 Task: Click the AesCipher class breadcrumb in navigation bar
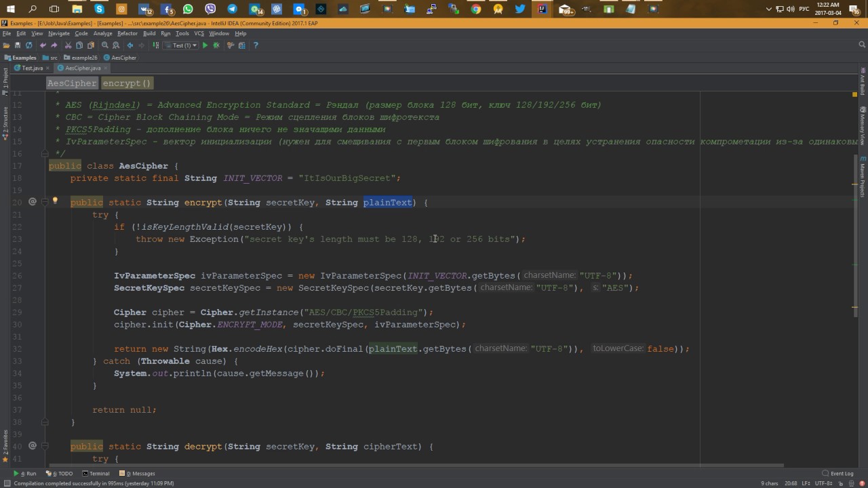click(x=120, y=58)
